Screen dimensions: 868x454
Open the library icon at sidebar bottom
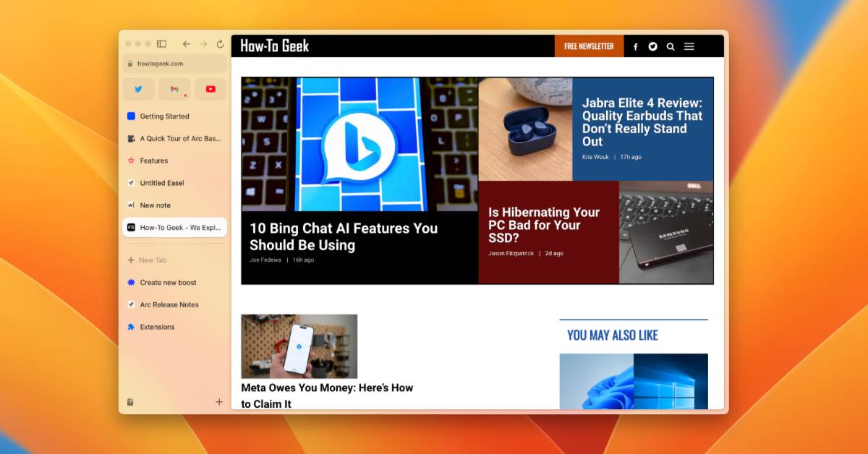pyautogui.click(x=130, y=402)
